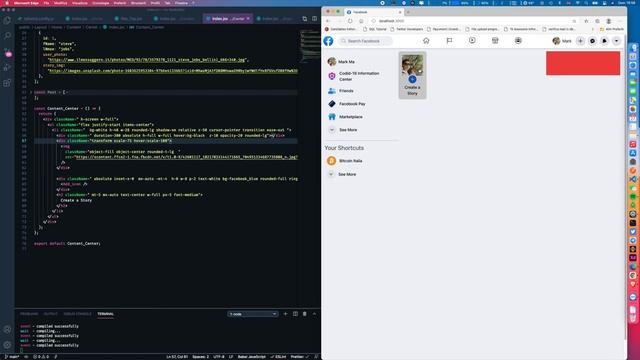This screenshot has height=360, width=640.
Task: Click the Ln Col indicator in status bar
Action: [x=177, y=357]
